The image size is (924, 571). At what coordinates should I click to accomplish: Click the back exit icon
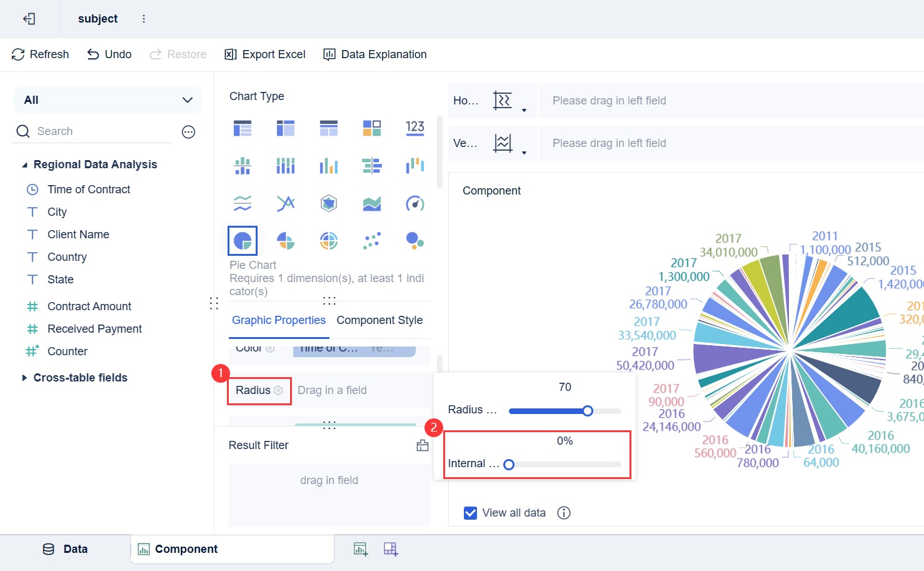point(29,19)
